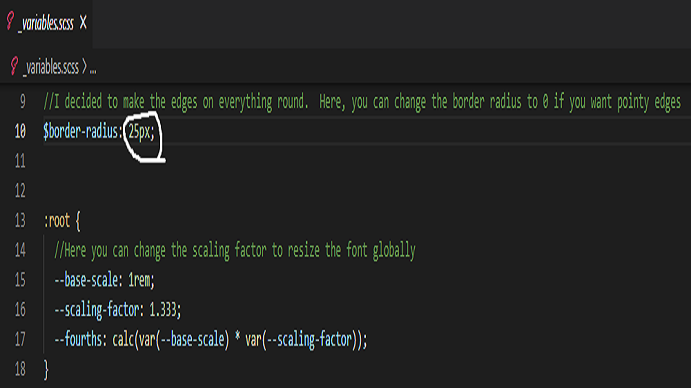
Task: Open the _variables.scss breadcrumb item
Action: pyautogui.click(x=51, y=67)
